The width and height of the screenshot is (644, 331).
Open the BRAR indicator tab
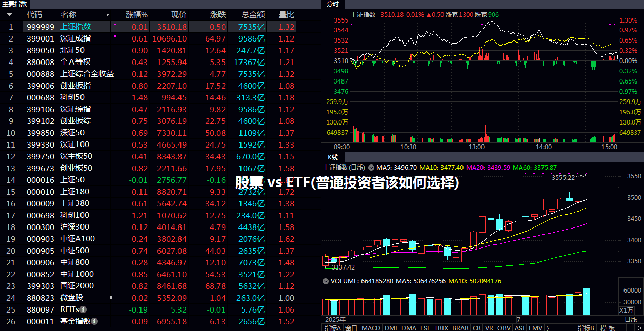point(460,328)
